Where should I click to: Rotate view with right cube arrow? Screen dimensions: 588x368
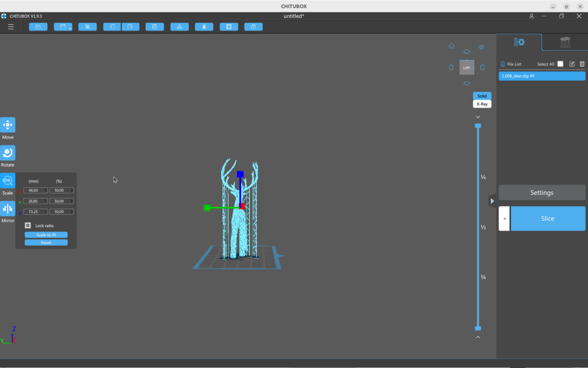tap(483, 68)
